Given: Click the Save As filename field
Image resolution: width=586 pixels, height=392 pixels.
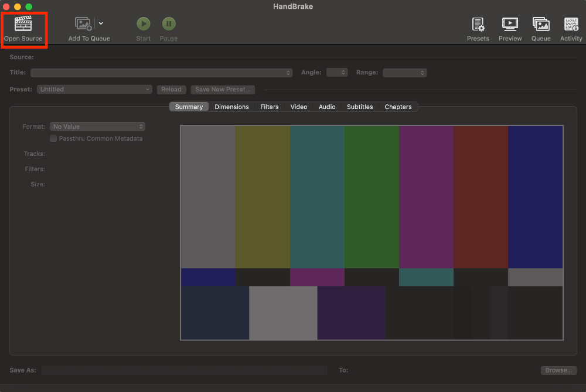Looking at the screenshot, I should click(x=184, y=370).
